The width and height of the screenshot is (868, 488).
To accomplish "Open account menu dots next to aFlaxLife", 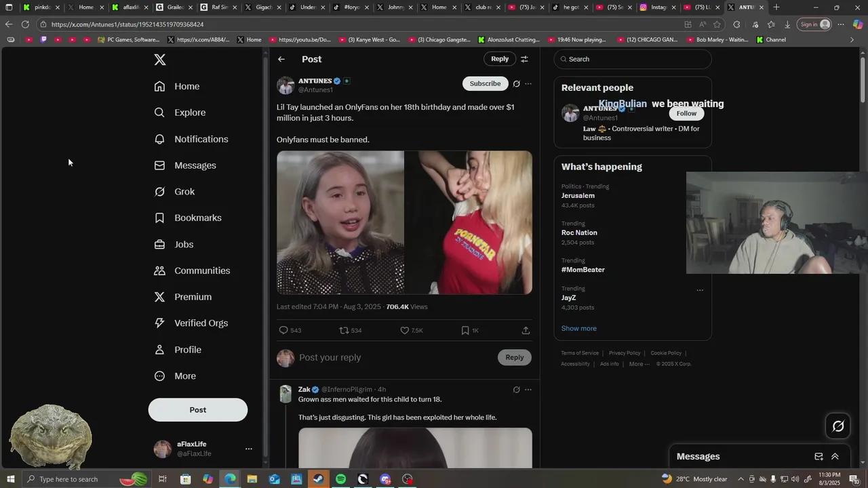I will 248,449.
